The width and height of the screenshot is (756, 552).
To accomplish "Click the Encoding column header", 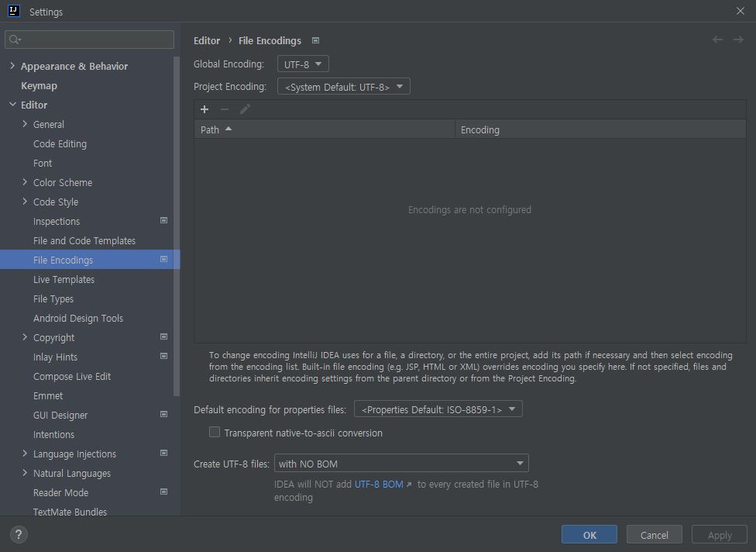I will tap(600, 129).
